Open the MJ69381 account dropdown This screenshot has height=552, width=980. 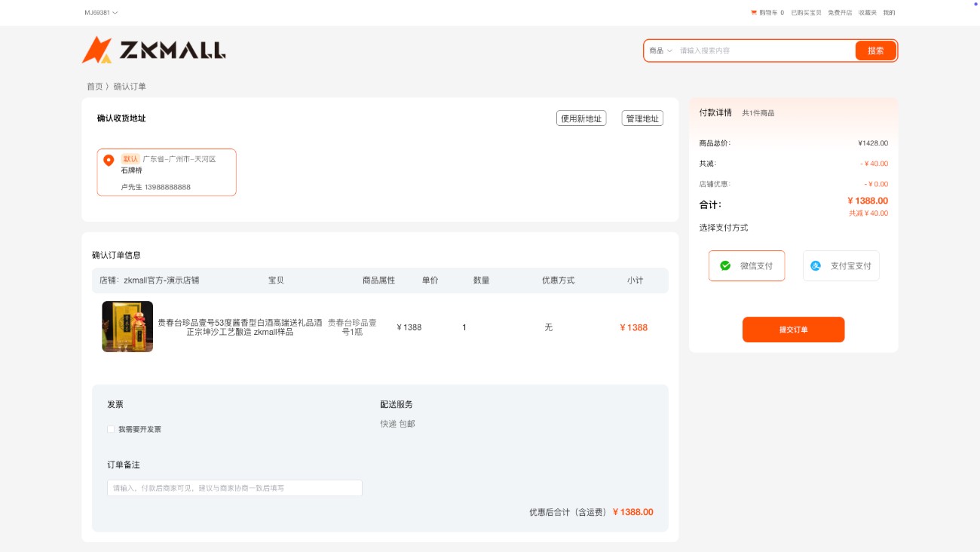click(x=101, y=13)
